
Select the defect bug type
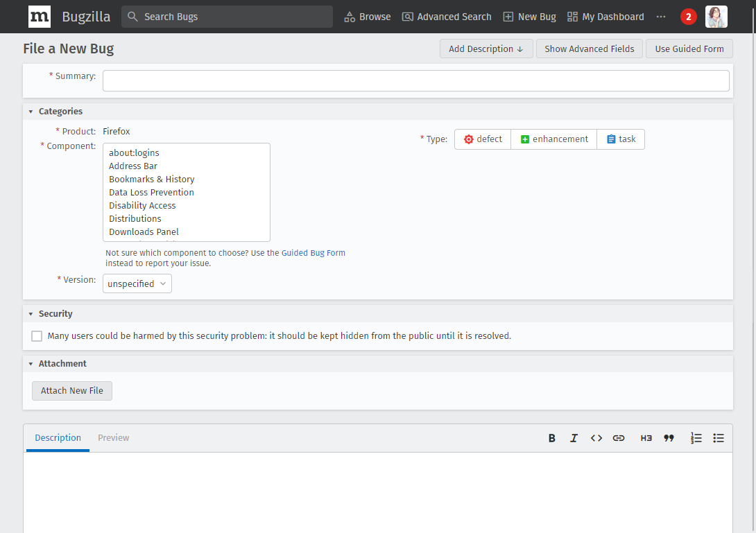[x=483, y=139]
